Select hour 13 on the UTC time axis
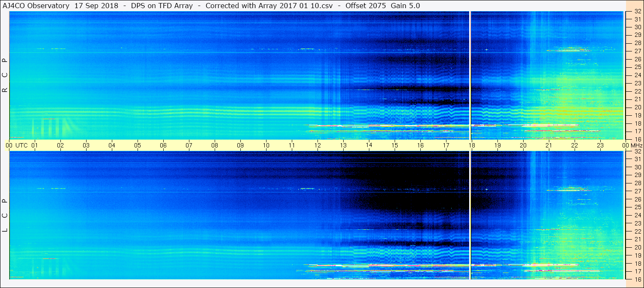The image size is (644, 288). 343,145
